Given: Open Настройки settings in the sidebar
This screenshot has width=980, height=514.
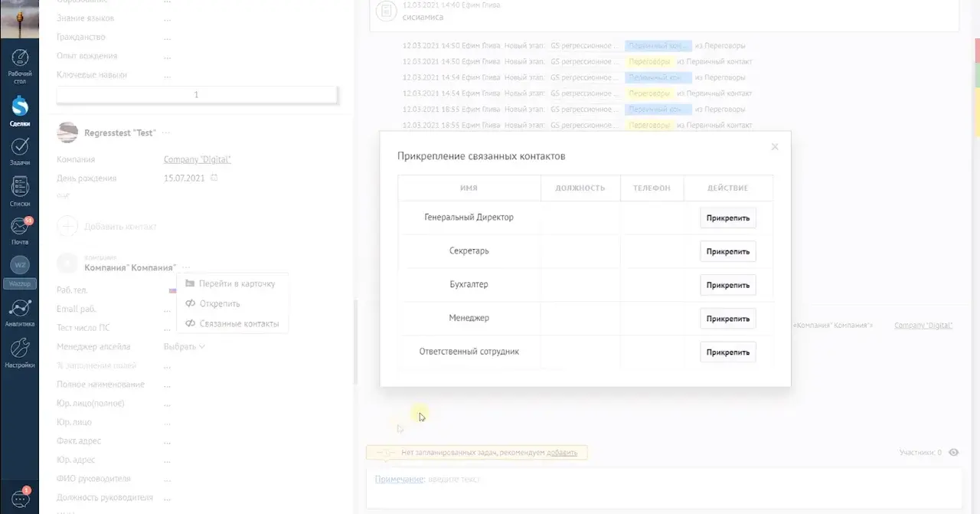Looking at the screenshot, I should 20,353.
